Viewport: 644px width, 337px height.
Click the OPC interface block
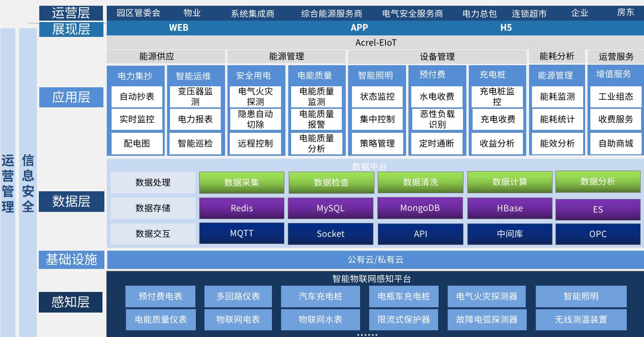pos(598,234)
